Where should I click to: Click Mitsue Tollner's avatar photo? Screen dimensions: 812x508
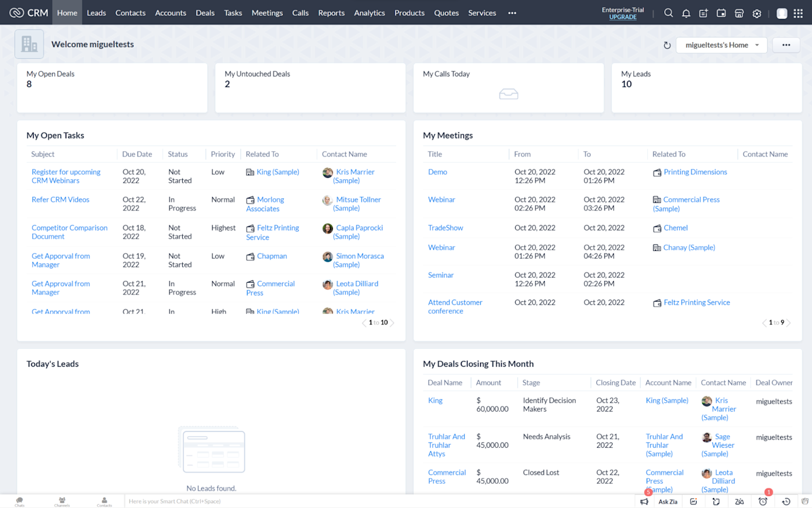(x=328, y=200)
